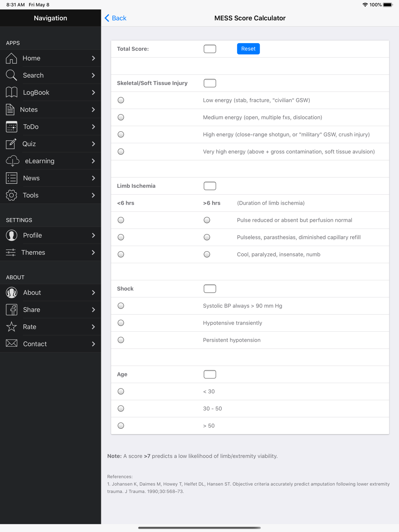Open the Contact envelope icon

pos(12,344)
